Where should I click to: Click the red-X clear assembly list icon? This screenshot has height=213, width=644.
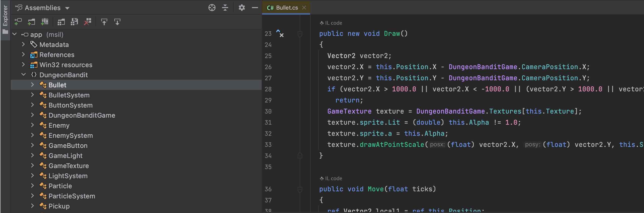pyautogui.click(x=88, y=22)
